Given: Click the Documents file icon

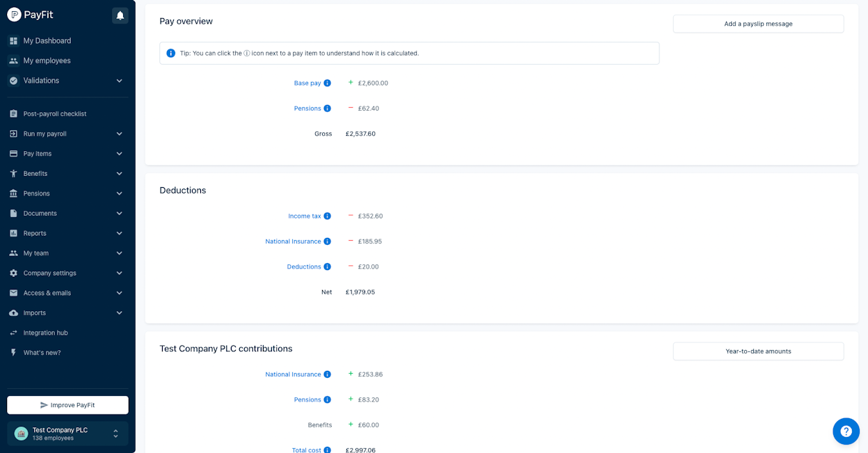Looking at the screenshot, I should click(x=13, y=214).
